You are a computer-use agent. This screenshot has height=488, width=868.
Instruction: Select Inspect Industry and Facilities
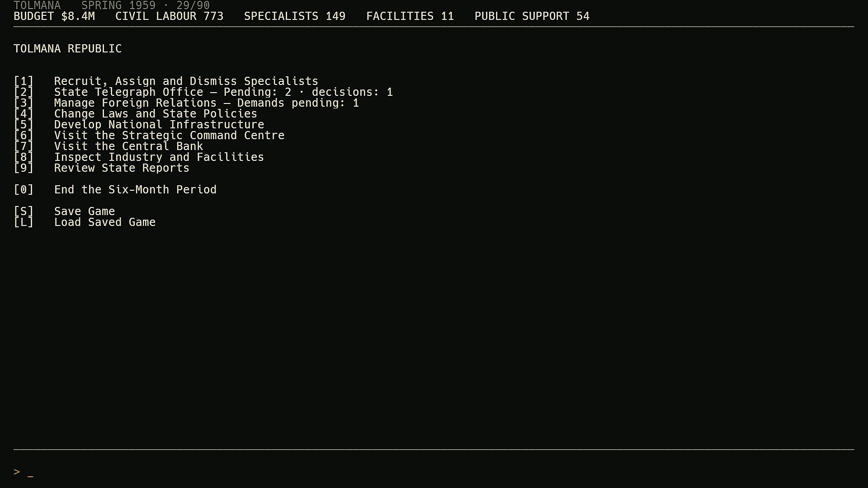pyautogui.click(x=139, y=157)
